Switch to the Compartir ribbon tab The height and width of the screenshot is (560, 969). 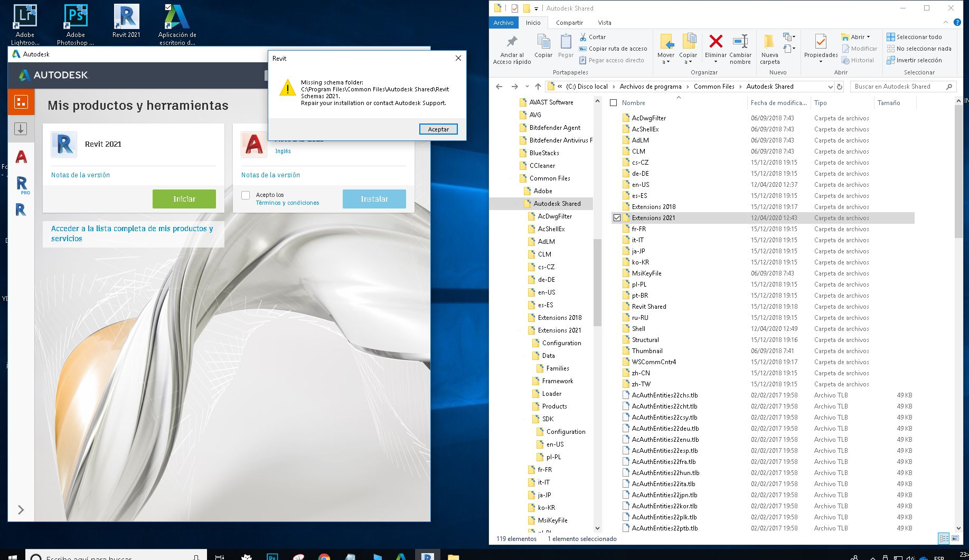(x=569, y=23)
